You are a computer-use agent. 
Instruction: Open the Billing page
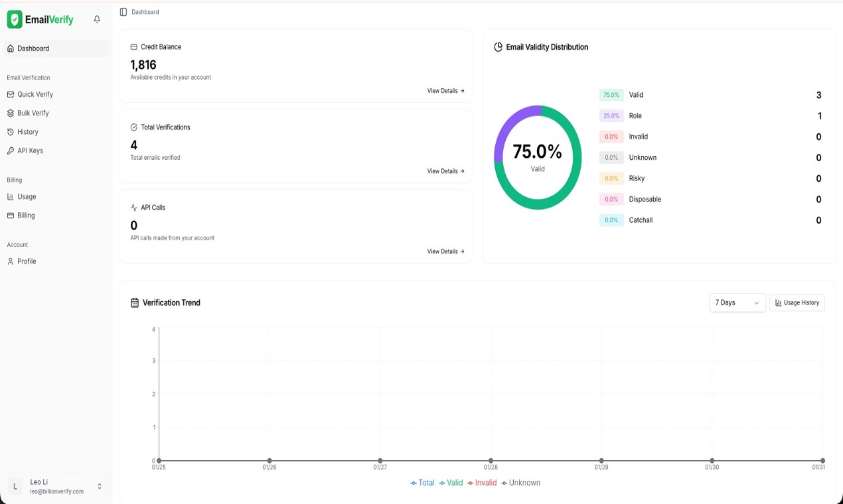pos(27,215)
